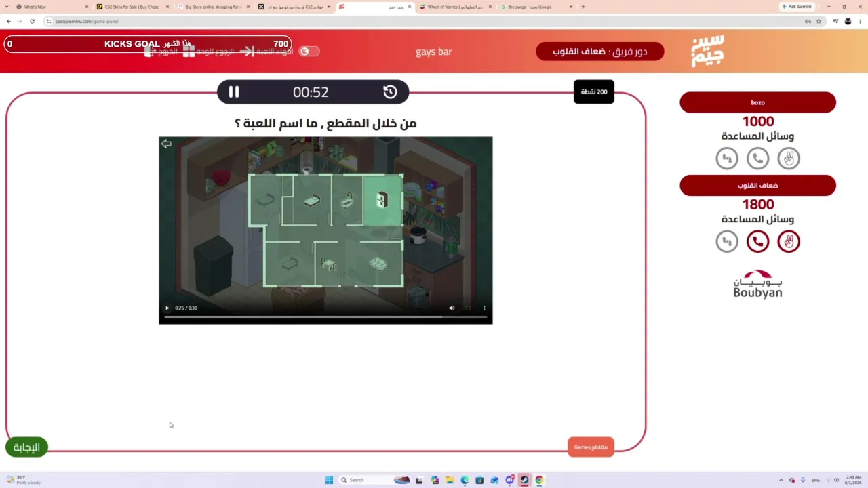This screenshot has height=488, width=868.
Task: Switch to the CS2 Skins for Sale tab
Action: click(132, 7)
